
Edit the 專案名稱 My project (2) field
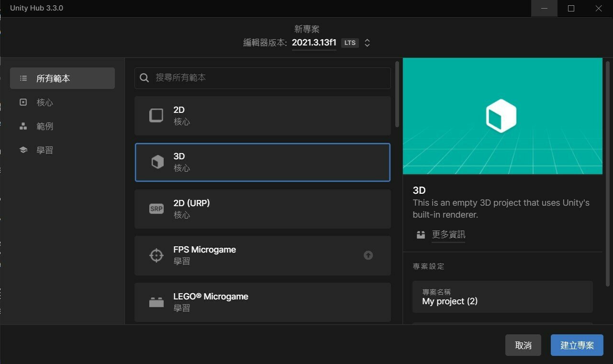click(502, 297)
